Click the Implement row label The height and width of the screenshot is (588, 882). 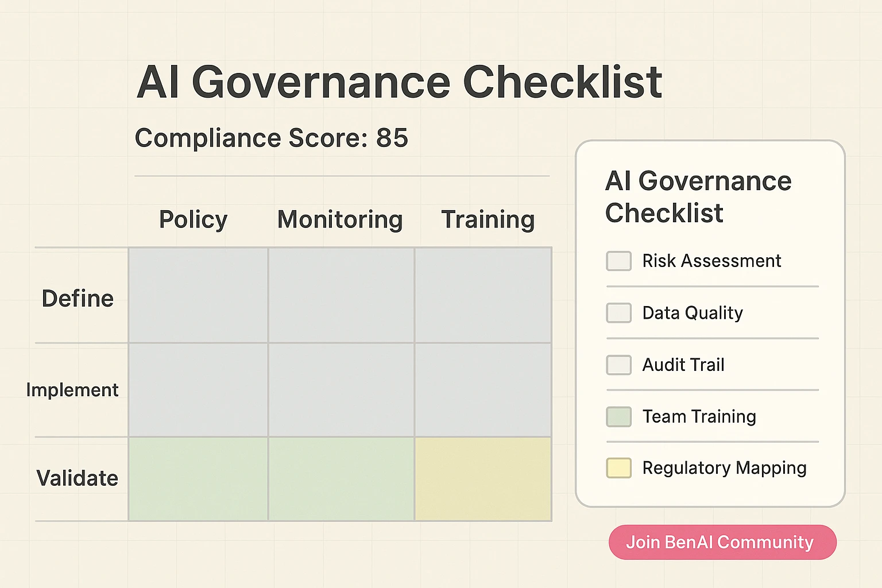coord(72,390)
